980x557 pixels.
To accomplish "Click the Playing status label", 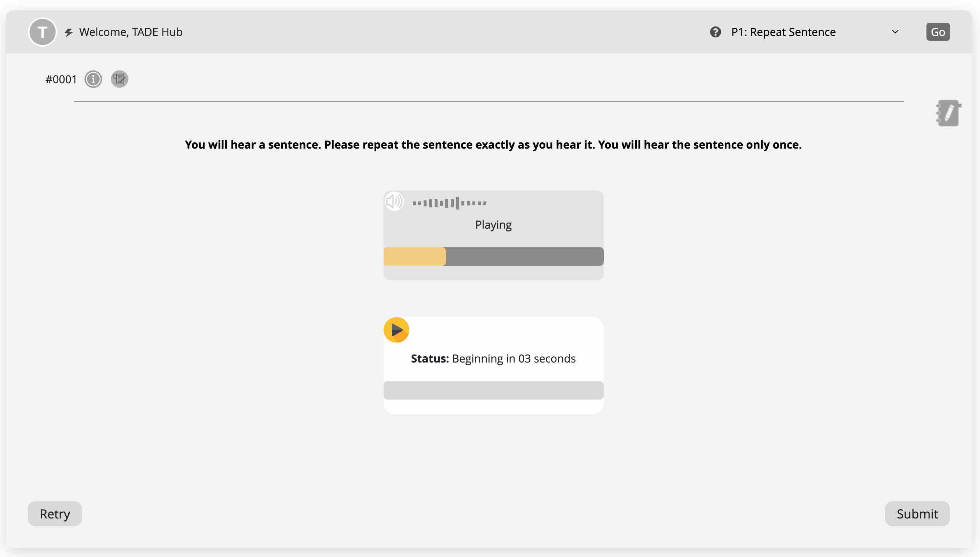I will tap(493, 225).
